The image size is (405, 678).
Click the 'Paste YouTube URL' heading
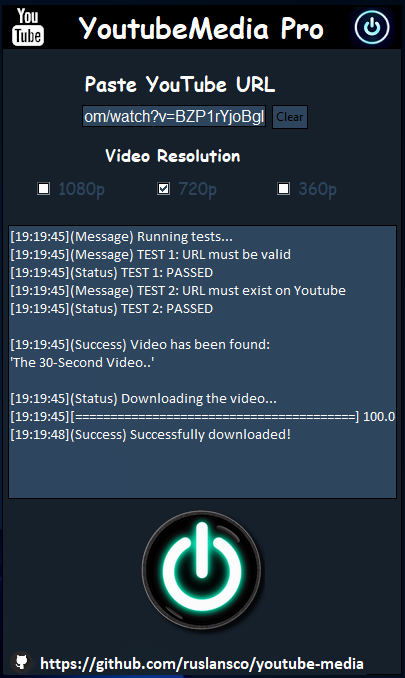tap(180, 84)
